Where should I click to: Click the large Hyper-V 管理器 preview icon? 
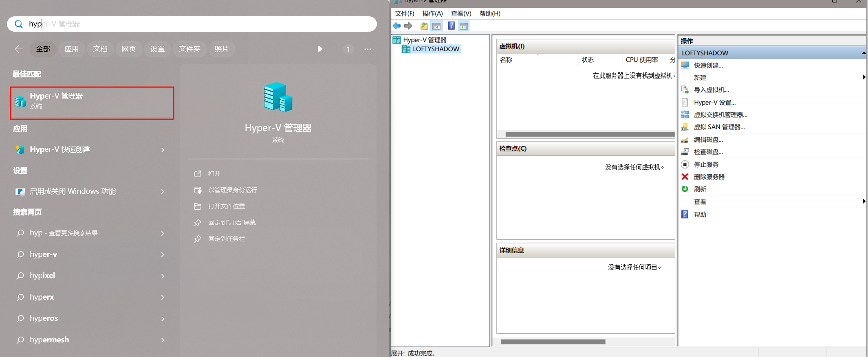click(x=278, y=97)
